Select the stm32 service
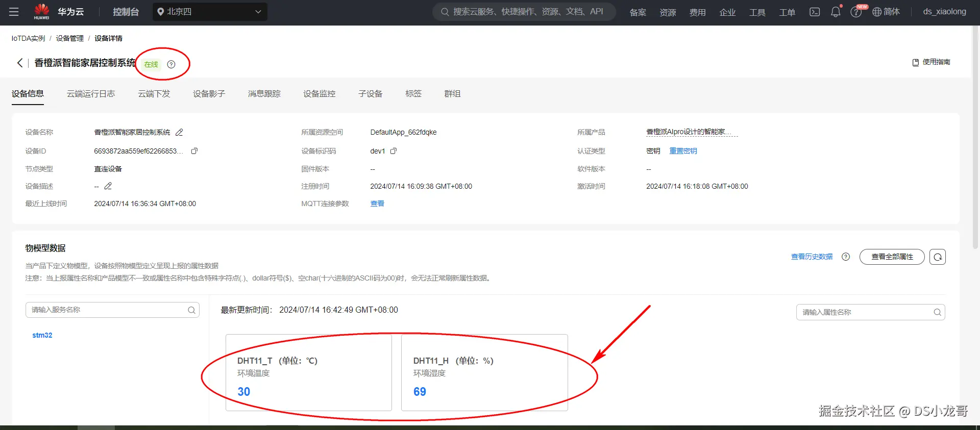 42,335
